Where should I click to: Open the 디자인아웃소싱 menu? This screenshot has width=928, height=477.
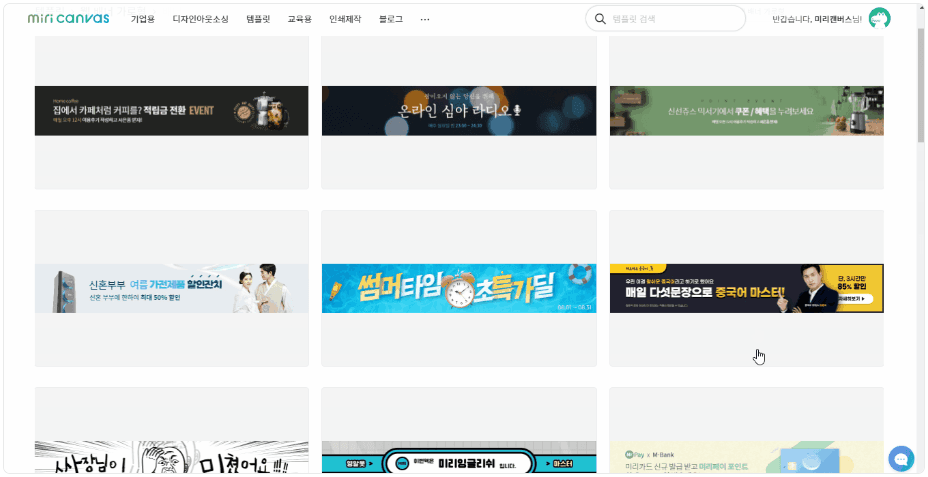[200, 19]
